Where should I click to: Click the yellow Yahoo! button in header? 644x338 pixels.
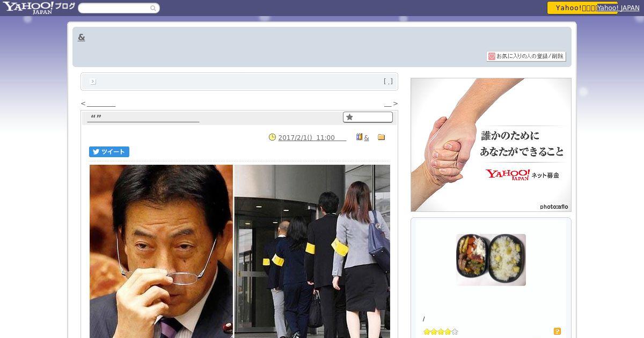pyautogui.click(x=572, y=8)
